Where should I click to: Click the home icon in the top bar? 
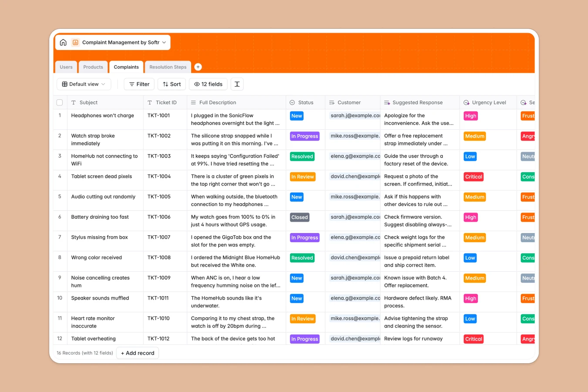63,42
